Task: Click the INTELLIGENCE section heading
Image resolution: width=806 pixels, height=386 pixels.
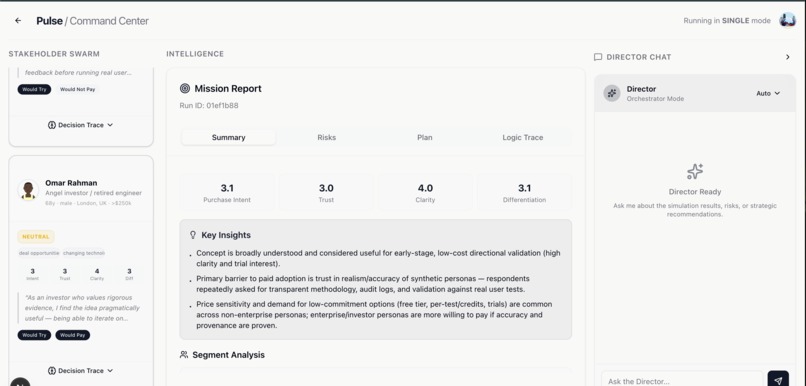Action: 195,54
